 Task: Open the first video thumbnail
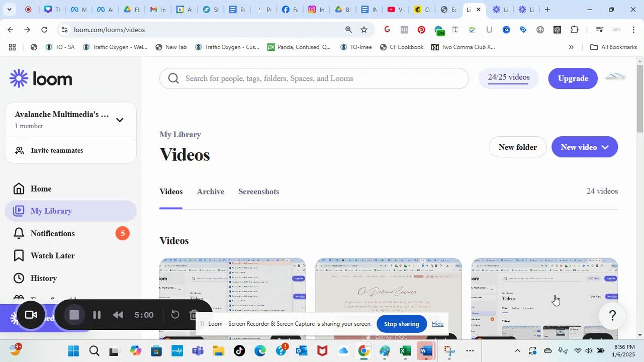(232, 299)
